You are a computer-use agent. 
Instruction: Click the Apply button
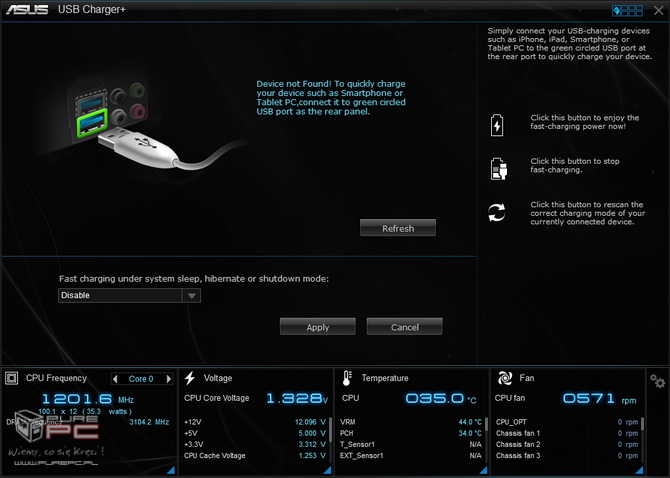317,327
